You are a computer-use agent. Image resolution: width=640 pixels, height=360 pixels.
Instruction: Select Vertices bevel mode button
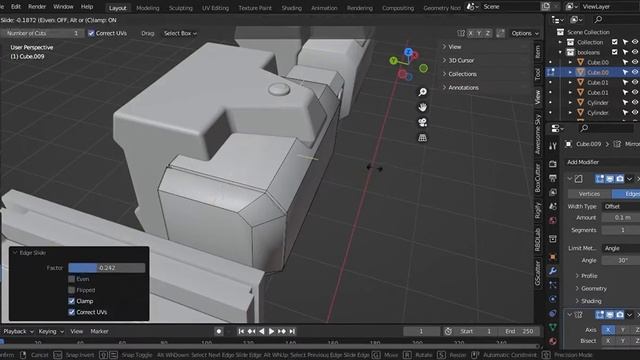589,194
